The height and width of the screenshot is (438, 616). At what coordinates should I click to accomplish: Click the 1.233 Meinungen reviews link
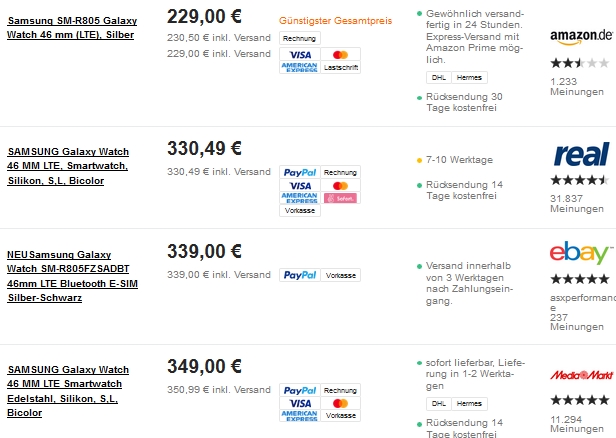click(577, 87)
